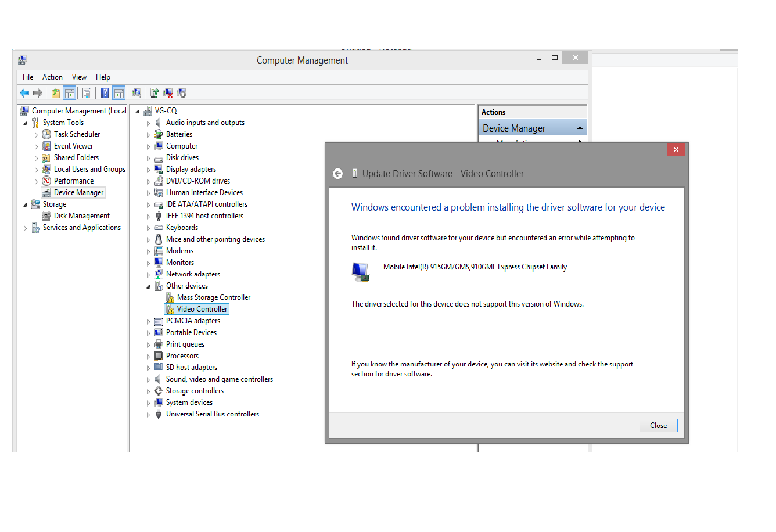This screenshot has width=776, height=532.
Task: Click the blue Help question mark icon
Action: pos(105,93)
